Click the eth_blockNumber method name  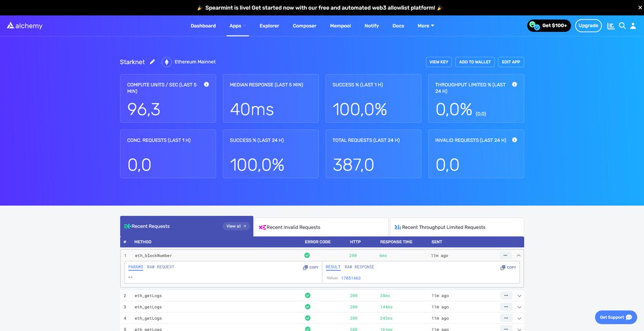[153, 255]
